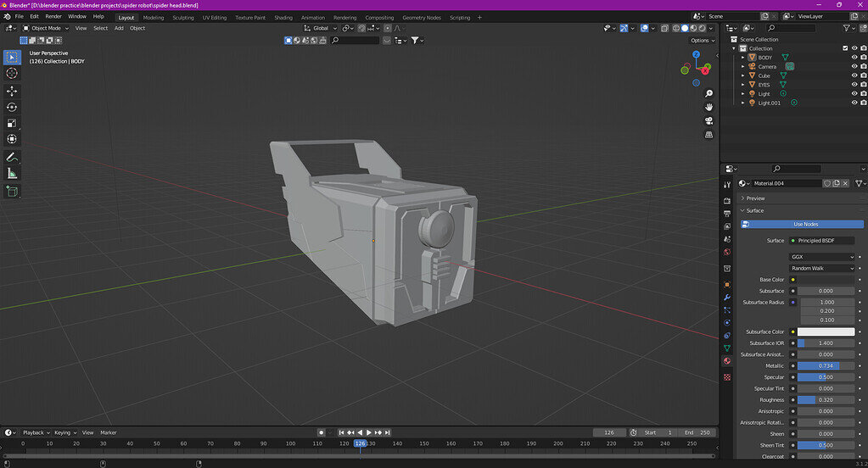Toggle camera view icon in viewport
Screen dimensions: 868x468
(708, 120)
